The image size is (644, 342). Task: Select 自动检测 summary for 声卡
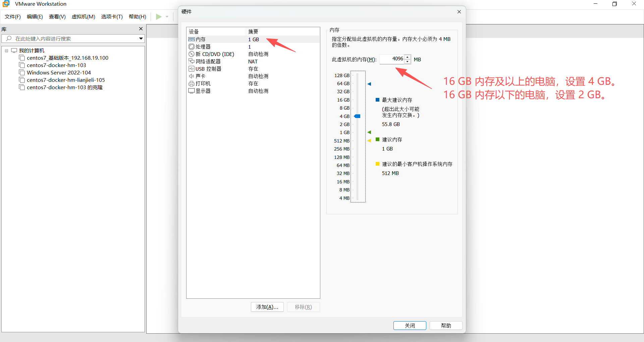(258, 76)
